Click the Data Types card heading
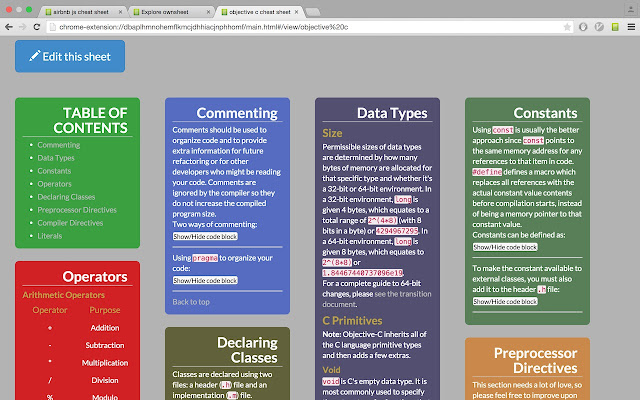 coord(392,113)
